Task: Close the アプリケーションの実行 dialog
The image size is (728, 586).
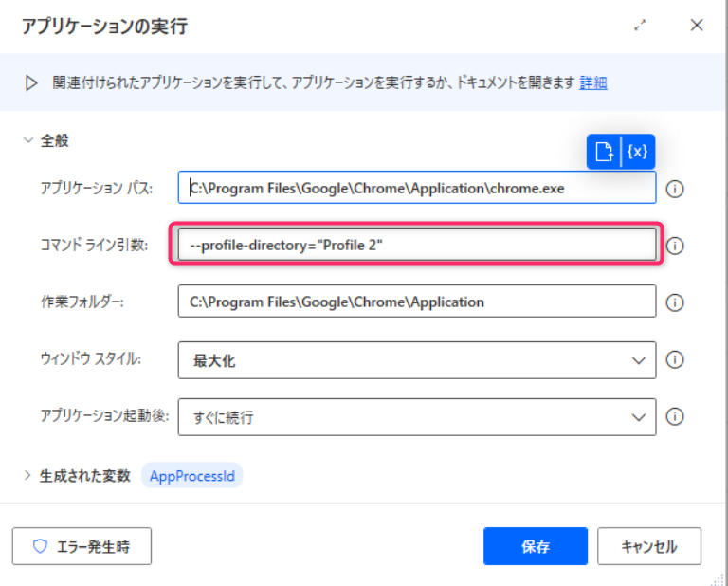Action: coord(697,25)
